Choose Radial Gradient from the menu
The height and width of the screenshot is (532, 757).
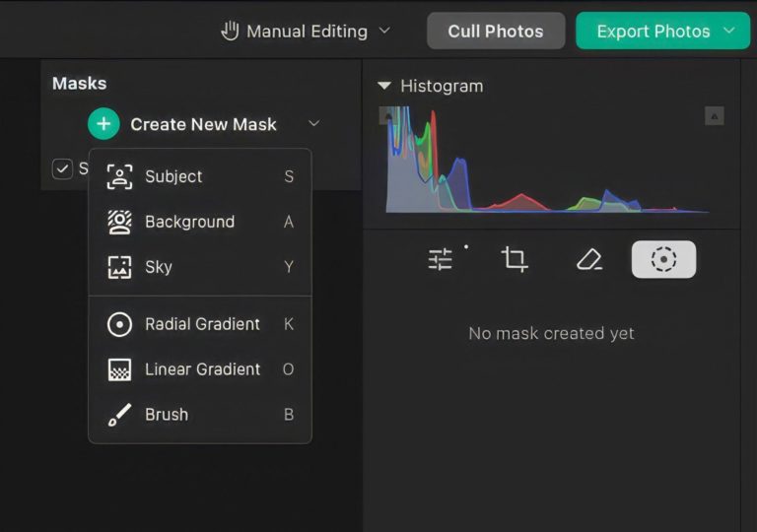pos(200,324)
